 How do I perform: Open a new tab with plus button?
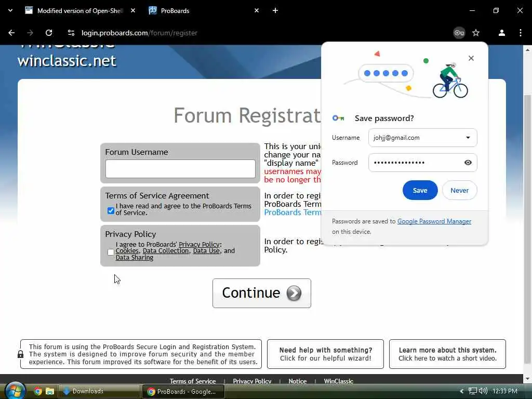(275, 10)
